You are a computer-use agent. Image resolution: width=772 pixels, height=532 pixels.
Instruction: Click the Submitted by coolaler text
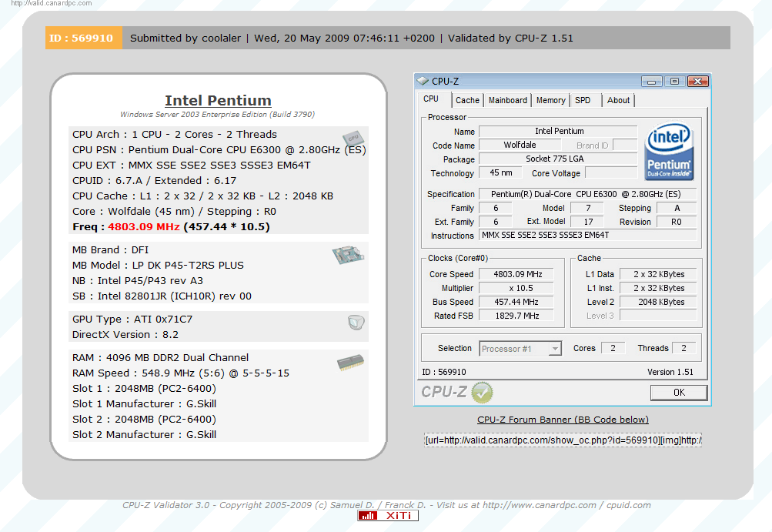point(185,38)
